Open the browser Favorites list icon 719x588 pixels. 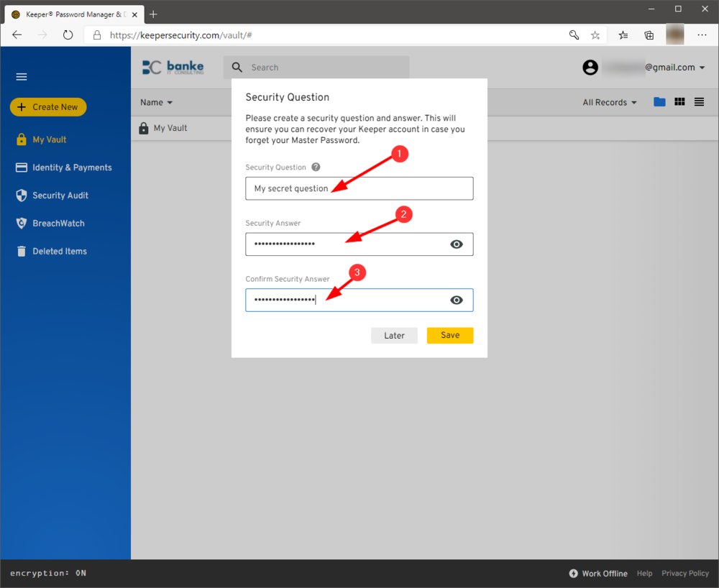[623, 35]
